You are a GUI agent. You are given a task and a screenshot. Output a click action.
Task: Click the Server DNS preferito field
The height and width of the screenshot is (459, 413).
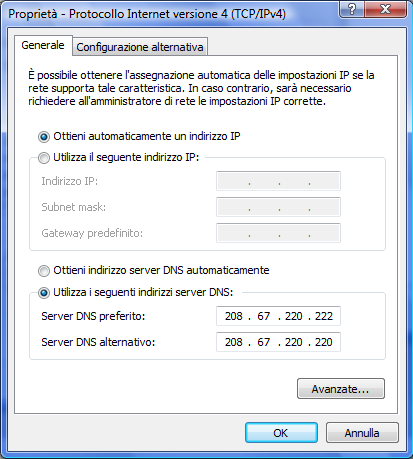point(278,316)
